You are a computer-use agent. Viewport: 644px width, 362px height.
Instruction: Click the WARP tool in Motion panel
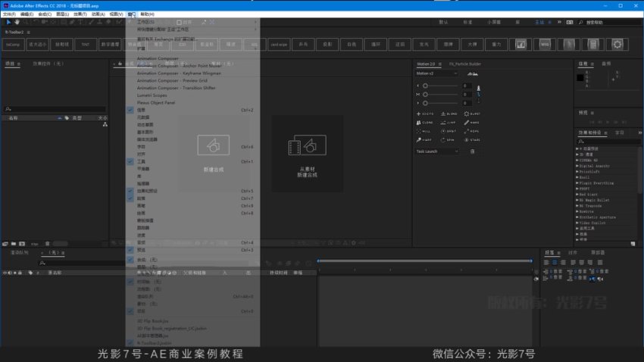coord(425,140)
